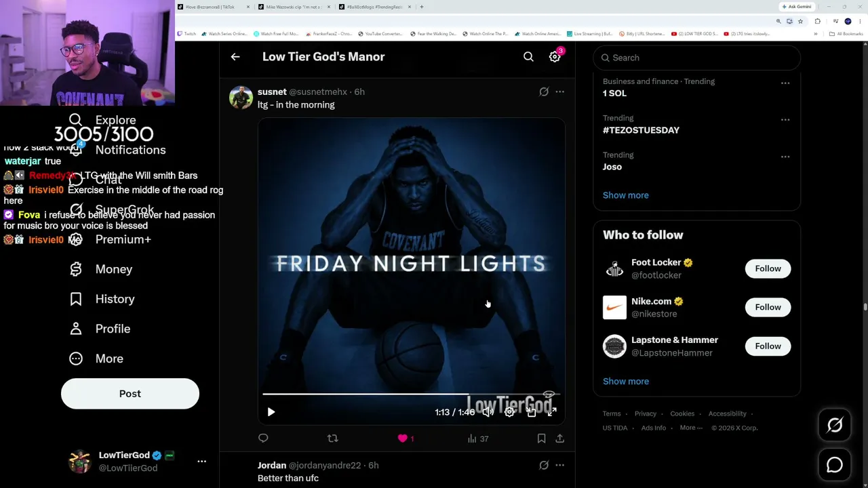Show more accounts to follow
This screenshot has height=488, width=868.
click(x=626, y=382)
